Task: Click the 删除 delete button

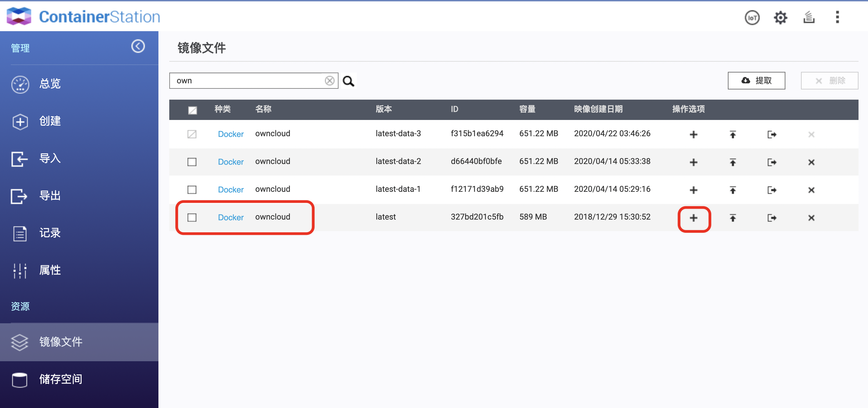Action: click(829, 81)
